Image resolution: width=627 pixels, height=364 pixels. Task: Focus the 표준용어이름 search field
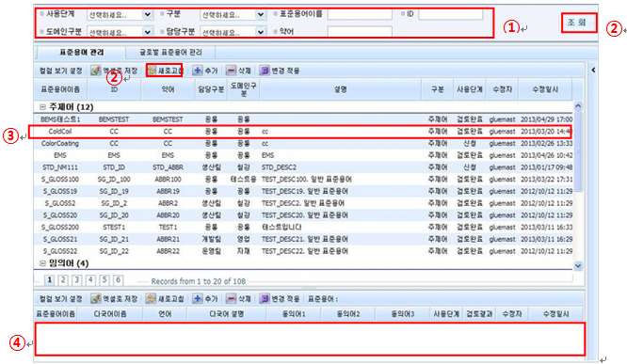360,14
